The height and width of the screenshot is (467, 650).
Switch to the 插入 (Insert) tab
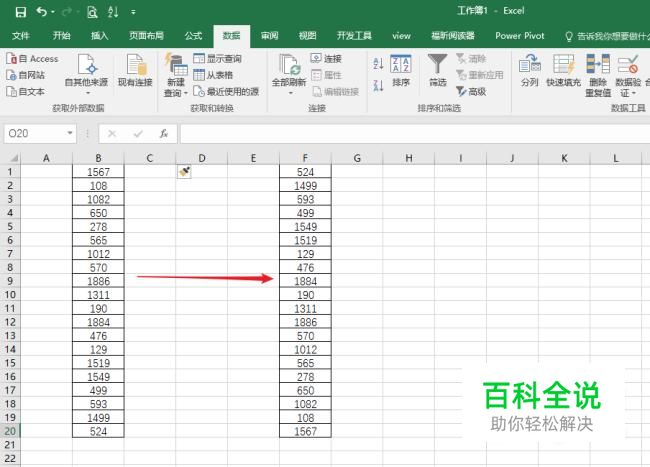[x=99, y=36]
